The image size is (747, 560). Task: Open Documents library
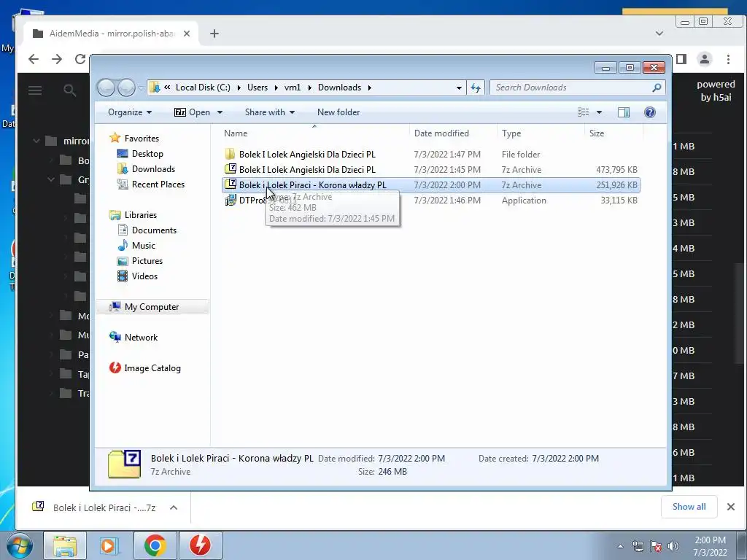154,230
